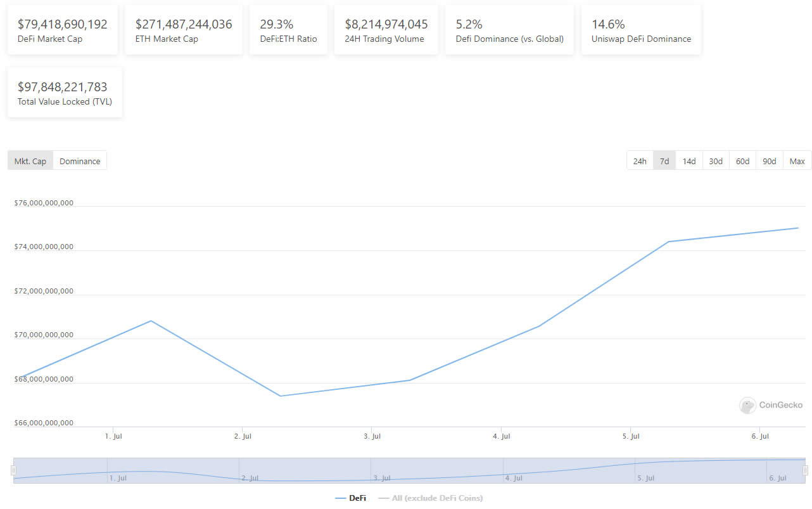
Task: Click the Uniswap DeFi Dominance card
Action: point(641,30)
